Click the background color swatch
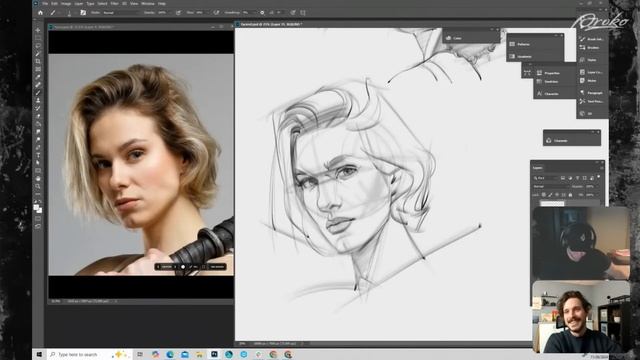The image size is (640, 360). click(x=40, y=211)
